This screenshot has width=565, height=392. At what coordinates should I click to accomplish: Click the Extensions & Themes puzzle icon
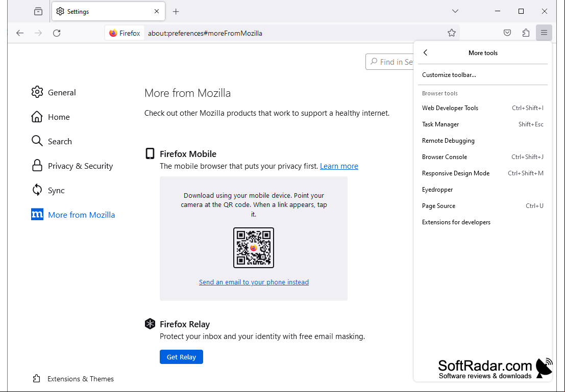click(36, 379)
